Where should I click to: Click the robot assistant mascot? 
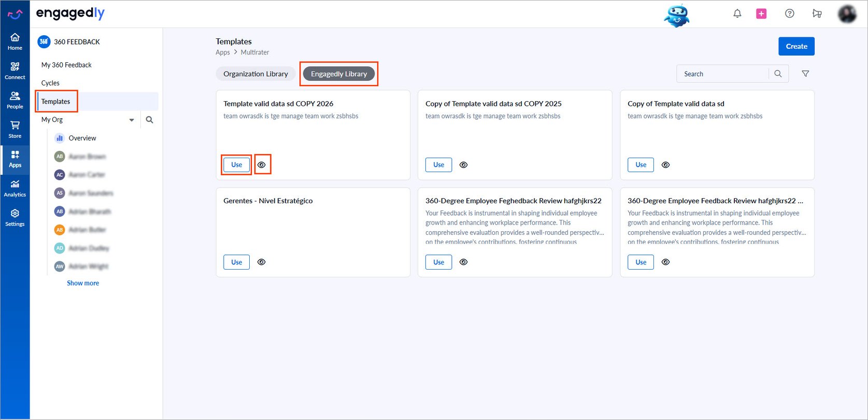pos(677,16)
